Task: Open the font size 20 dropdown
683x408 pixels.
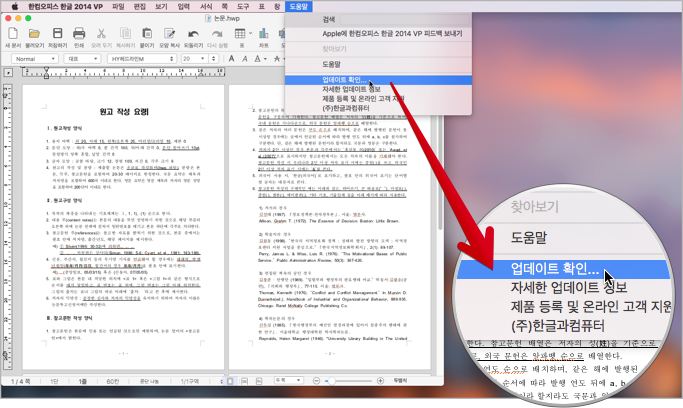Action: pos(194,58)
